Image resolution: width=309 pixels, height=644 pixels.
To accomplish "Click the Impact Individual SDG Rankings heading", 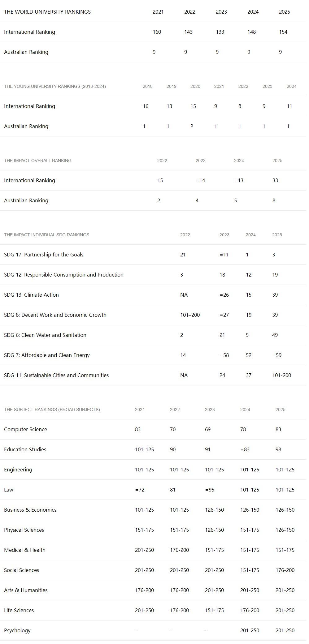I will pyautogui.click(x=46, y=235).
